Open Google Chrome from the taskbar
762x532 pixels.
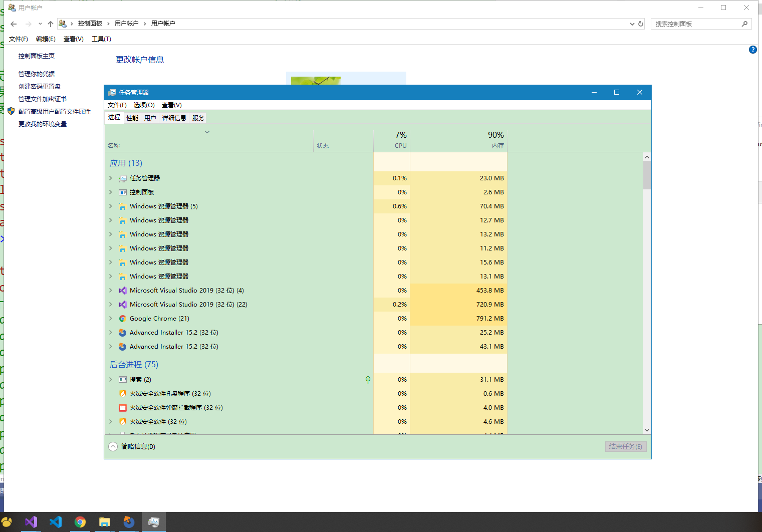coord(80,522)
